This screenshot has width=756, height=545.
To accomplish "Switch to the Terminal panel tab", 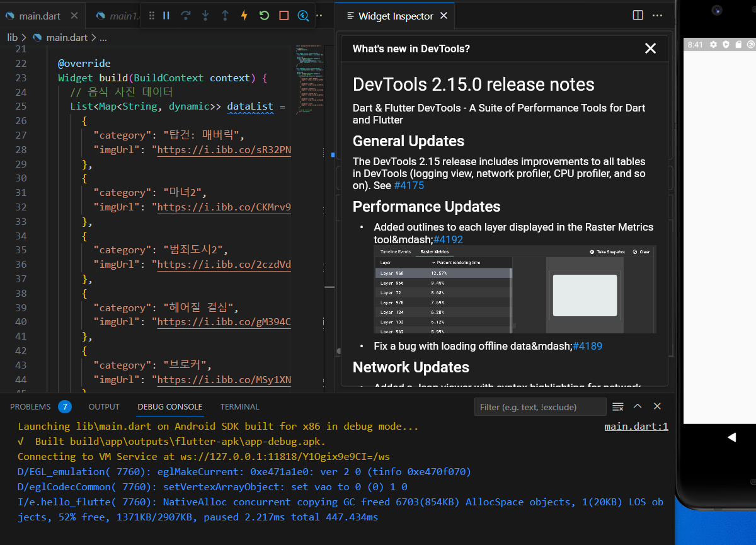I will coord(239,406).
